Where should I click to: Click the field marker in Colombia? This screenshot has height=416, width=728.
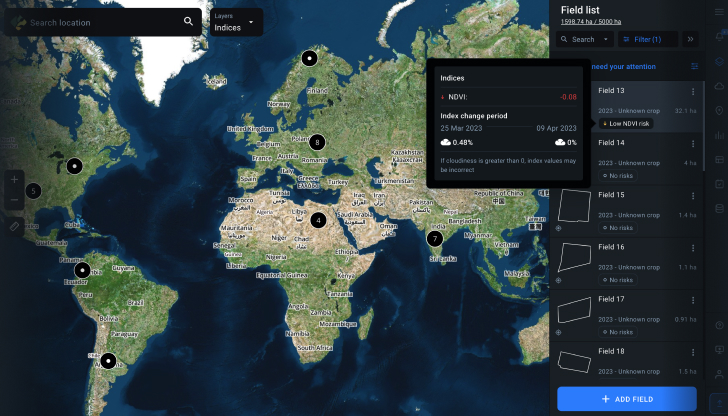82,270
